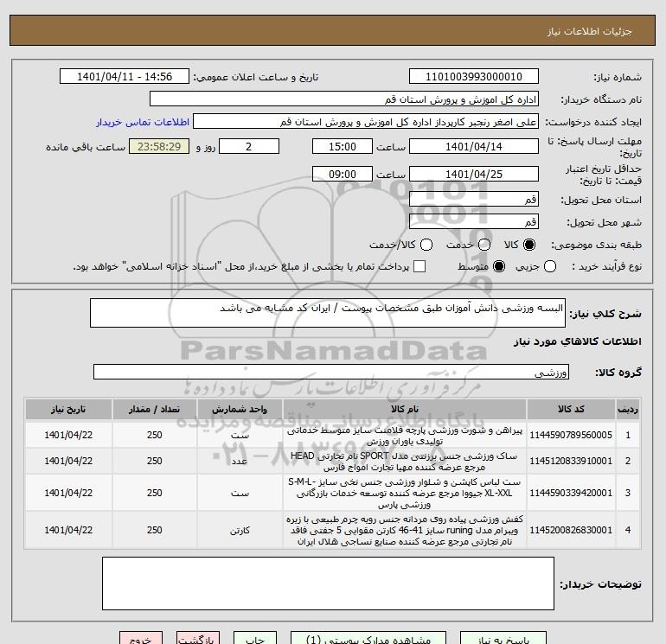
Task: Click the unit عدد in row 2
Action: 240,462
